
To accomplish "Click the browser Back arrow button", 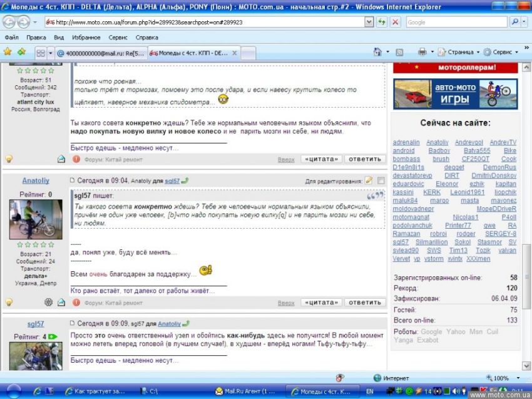I will point(9,22).
